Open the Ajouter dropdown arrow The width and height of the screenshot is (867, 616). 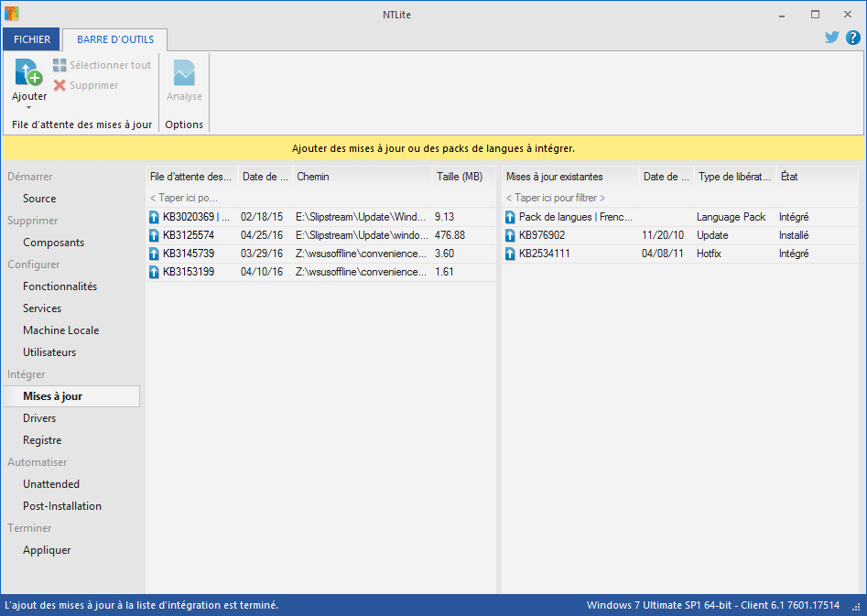(28, 107)
